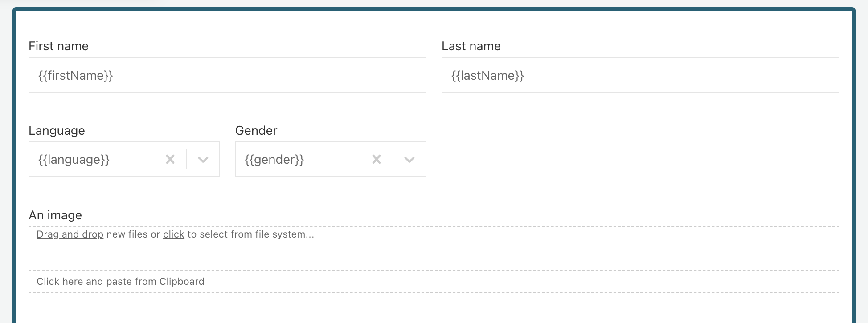Click the {{gender}} value in Gender select
This screenshot has width=868, height=323.
tap(274, 159)
